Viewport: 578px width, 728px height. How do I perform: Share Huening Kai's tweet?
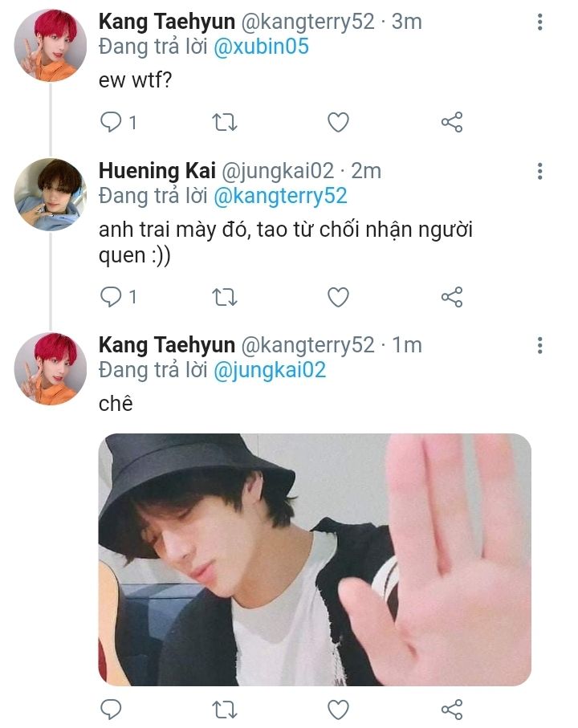[452, 297]
